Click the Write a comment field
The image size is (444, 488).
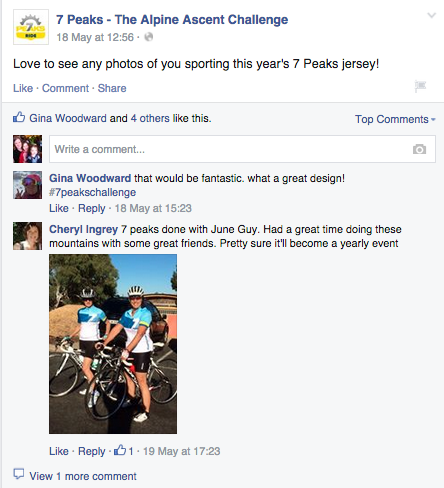(x=242, y=149)
